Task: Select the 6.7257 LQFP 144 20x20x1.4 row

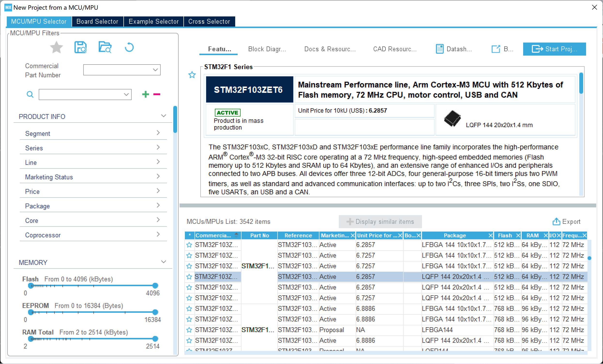Action: (386, 298)
